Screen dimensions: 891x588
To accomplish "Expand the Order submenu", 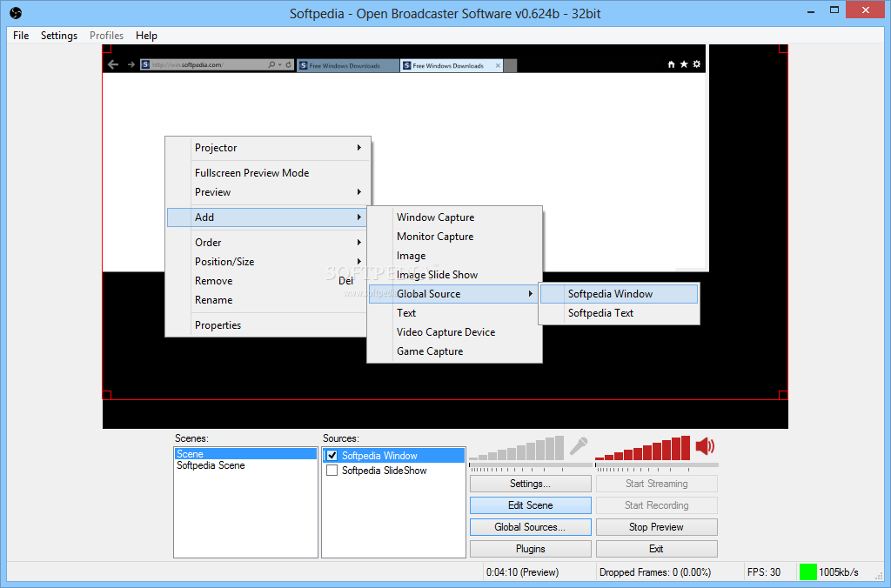I will coord(268,243).
